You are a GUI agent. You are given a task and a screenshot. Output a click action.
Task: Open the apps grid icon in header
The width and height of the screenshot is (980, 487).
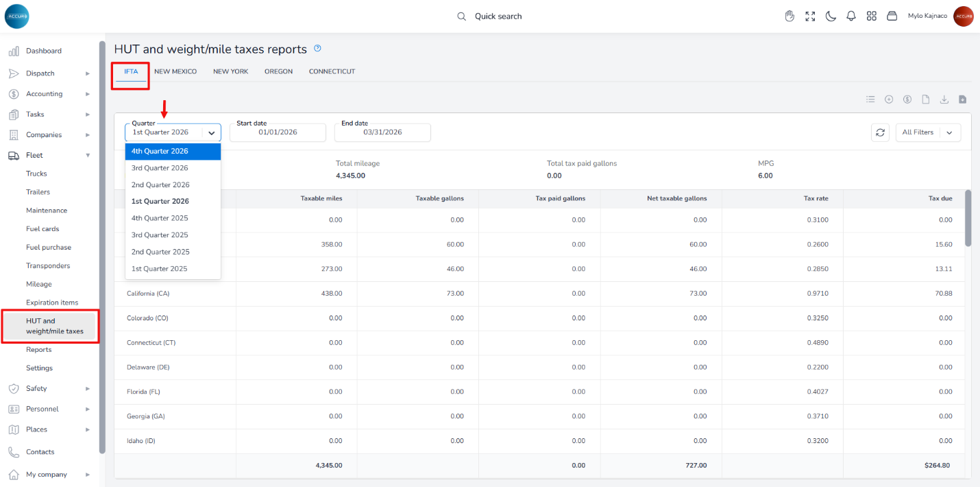872,16
